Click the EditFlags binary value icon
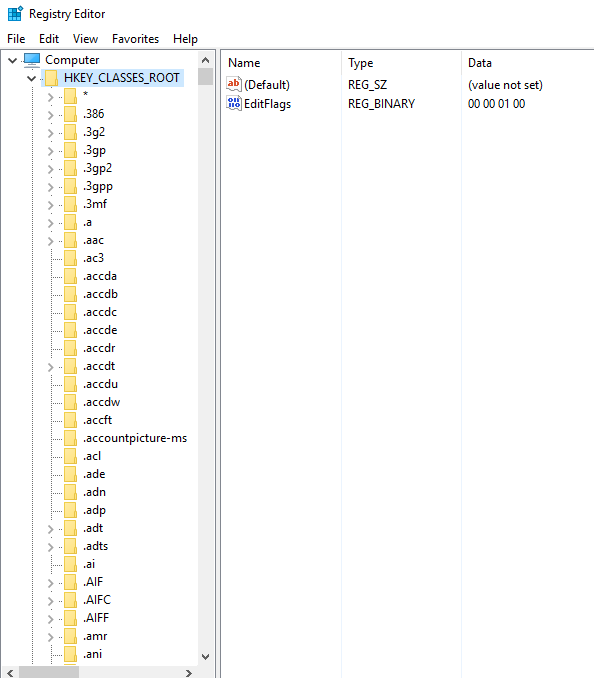Screen dimensions: 594x678 pos(233,103)
